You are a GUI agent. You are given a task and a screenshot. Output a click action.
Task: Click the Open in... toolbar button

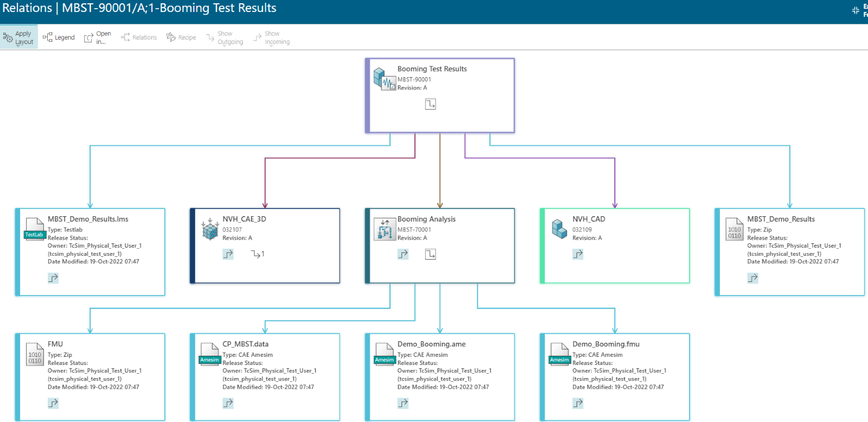tap(98, 37)
